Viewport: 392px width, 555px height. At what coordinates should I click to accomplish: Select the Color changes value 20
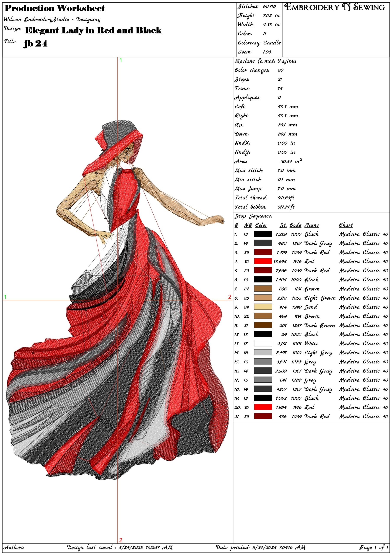point(280,70)
